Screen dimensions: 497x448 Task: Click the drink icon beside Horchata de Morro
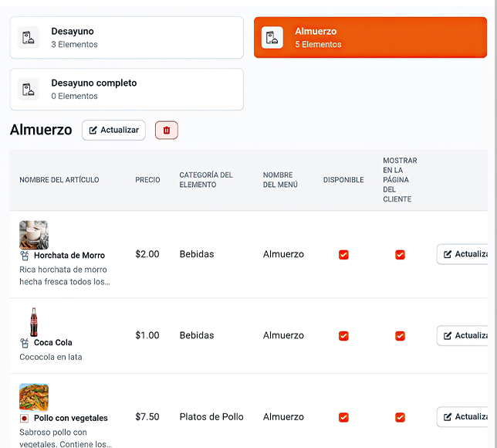tap(25, 256)
